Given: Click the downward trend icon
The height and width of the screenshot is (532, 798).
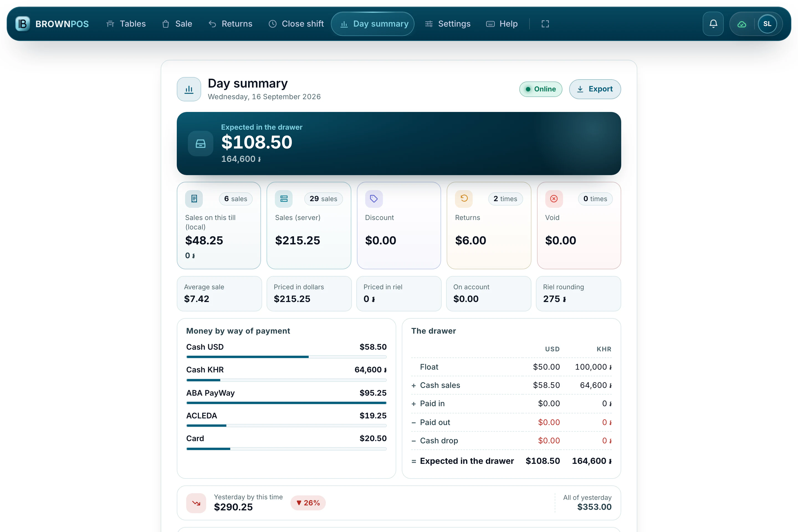Looking at the screenshot, I should click(196, 503).
